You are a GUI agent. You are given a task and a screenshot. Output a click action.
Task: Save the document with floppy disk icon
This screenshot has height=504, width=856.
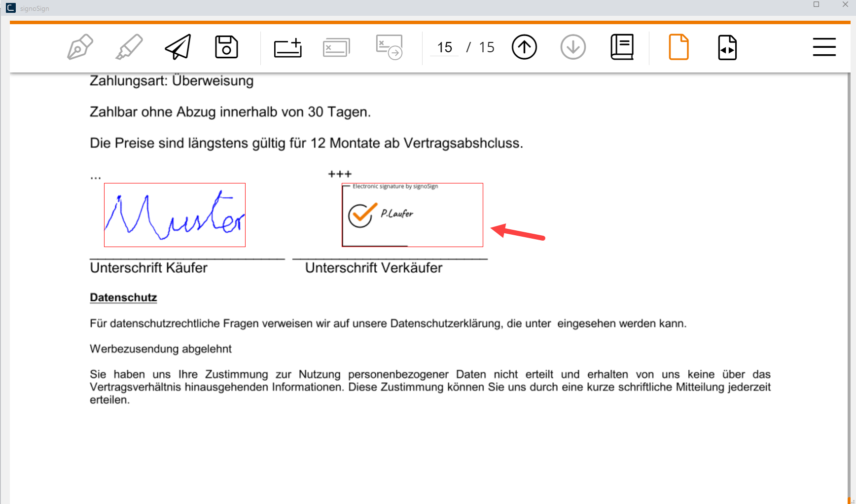(x=226, y=47)
